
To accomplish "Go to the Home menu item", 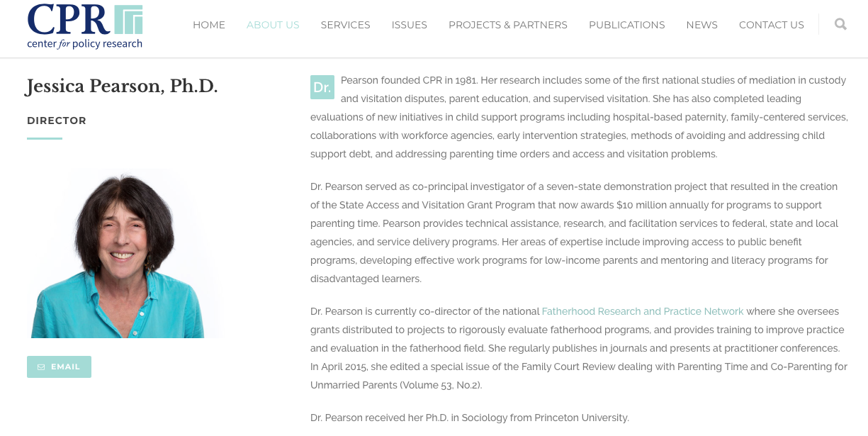I will click(209, 25).
